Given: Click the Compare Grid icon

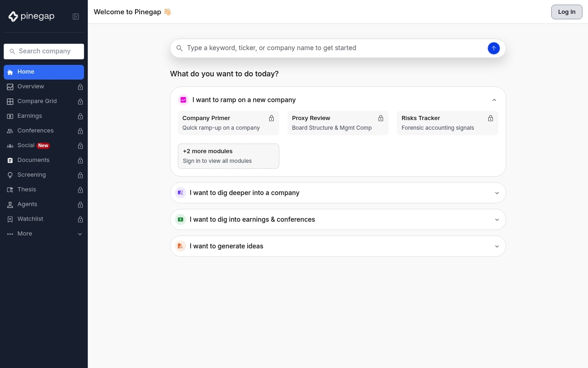Looking at the screenshot, I should 10,102.
